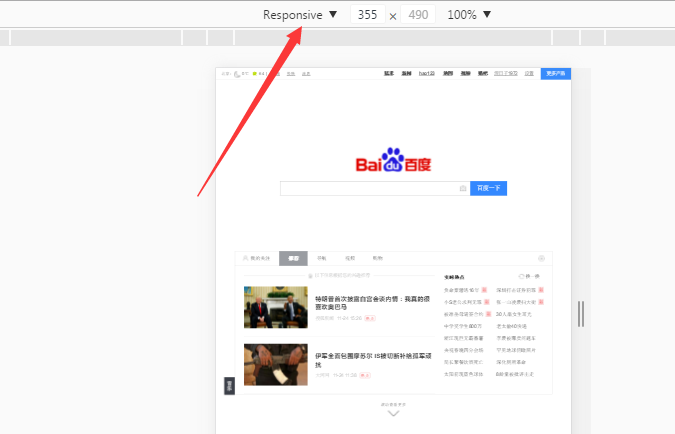This screenshot has width=675, height=434.
Task: Open the headline 伊军全面包围摩苏尔
Action: click(x=373, y=360)
